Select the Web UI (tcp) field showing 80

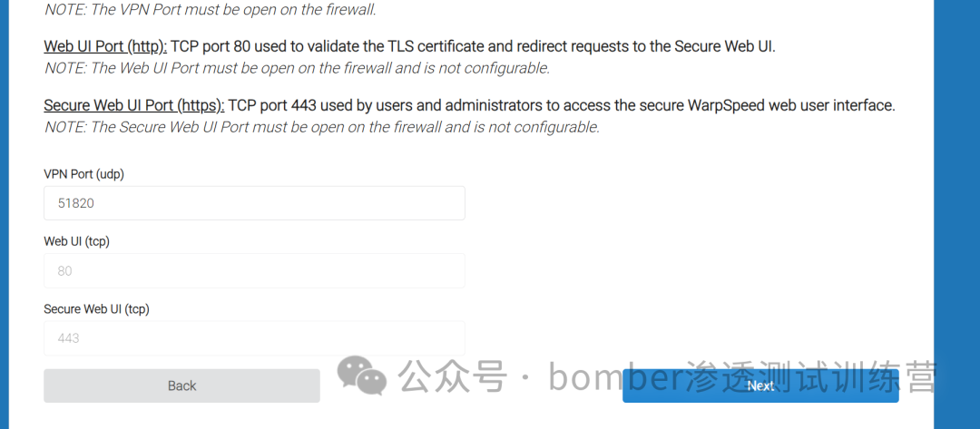click(254, 270)
